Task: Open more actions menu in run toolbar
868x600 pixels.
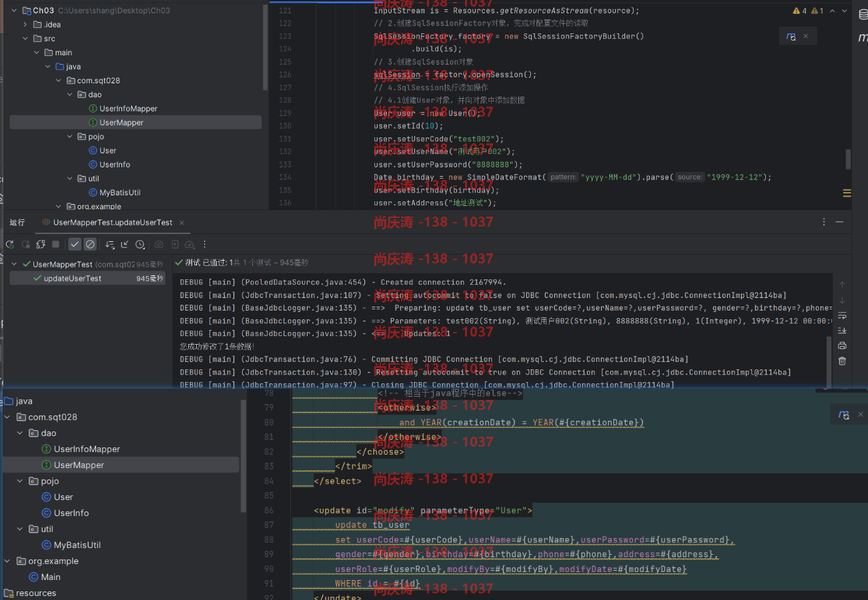Action: coord(205,245)
